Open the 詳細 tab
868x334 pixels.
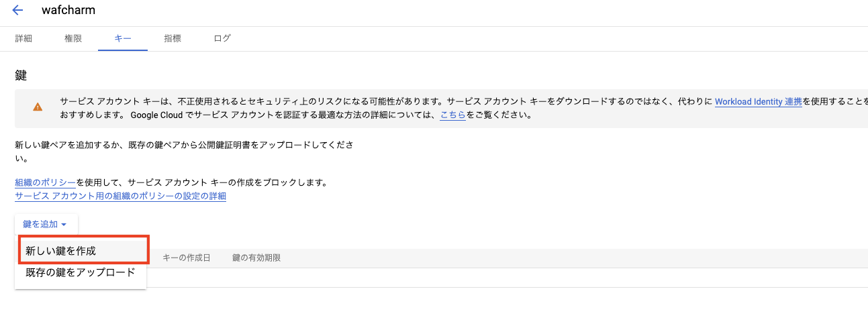(23, 39)
